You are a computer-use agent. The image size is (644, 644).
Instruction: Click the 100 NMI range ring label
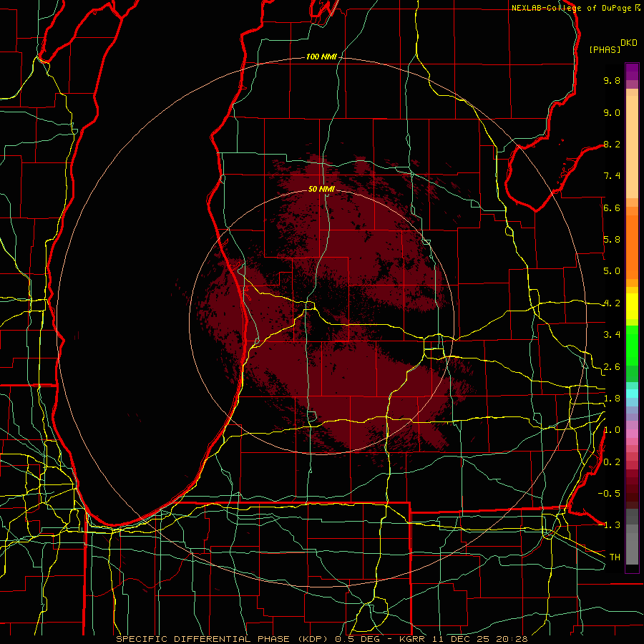[x=321, y=57]
